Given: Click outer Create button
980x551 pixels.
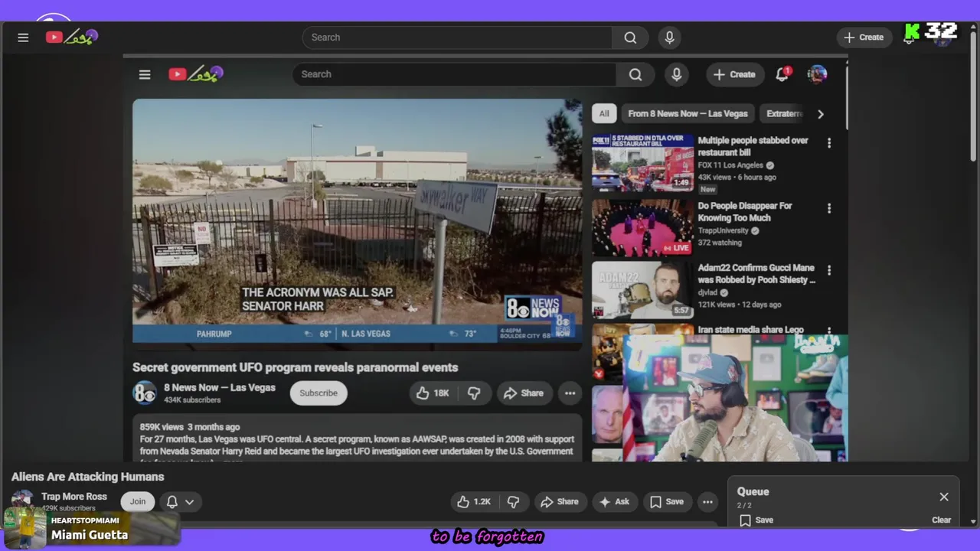Looking at the screenshot, I should [864, 37].
